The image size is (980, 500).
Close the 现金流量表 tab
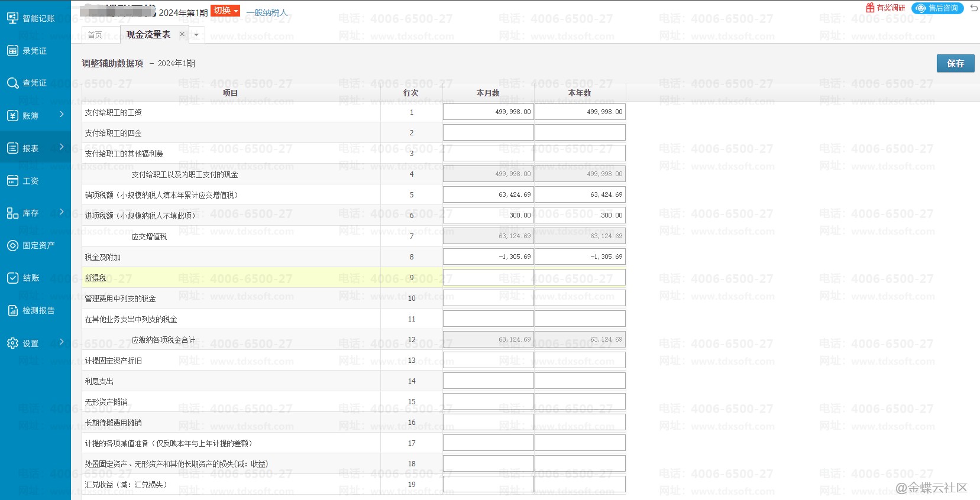coord(182,34)
